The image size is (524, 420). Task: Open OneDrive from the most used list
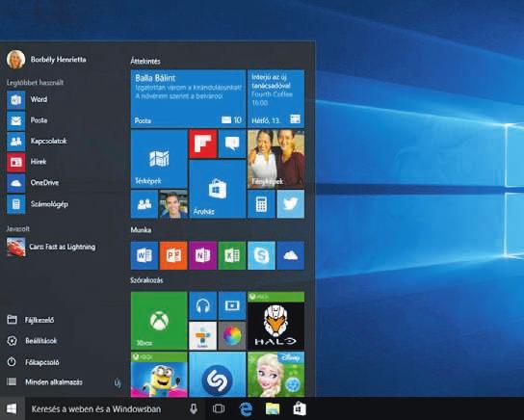point(33,183)
